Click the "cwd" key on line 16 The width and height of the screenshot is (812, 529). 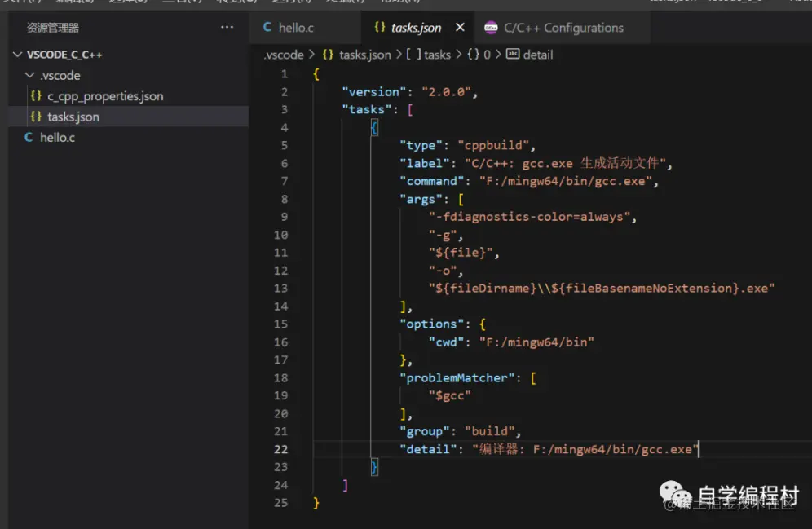pos(446,342)
